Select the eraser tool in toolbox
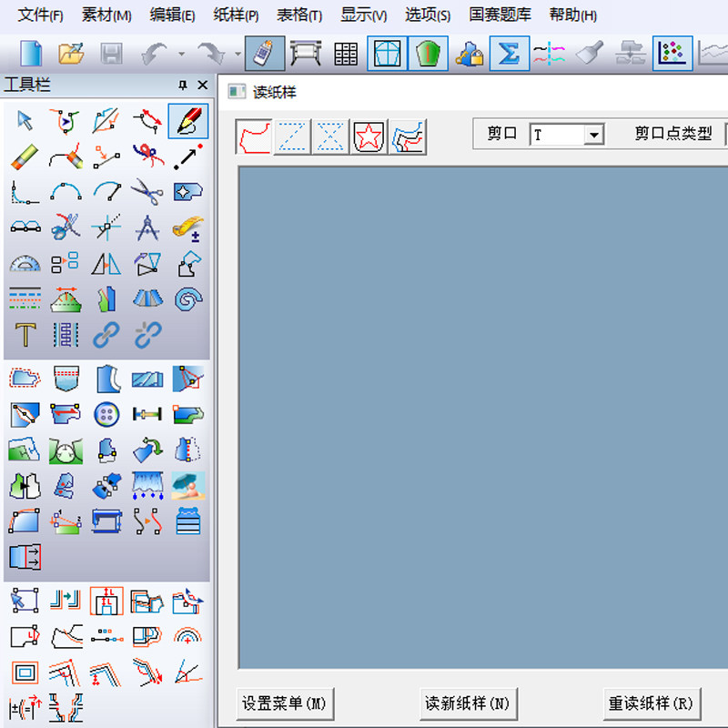The width and height of the screenshot is (728, 728). [x=25, y=157]
